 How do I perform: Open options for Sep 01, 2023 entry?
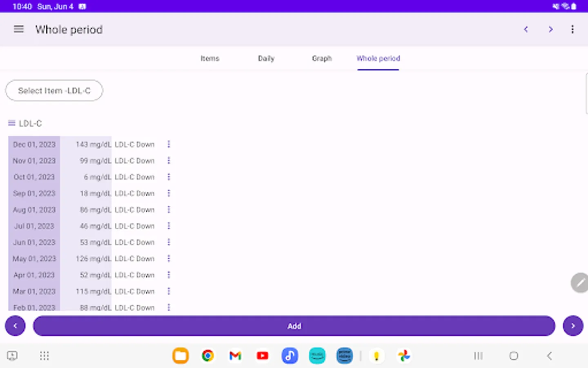169,193
